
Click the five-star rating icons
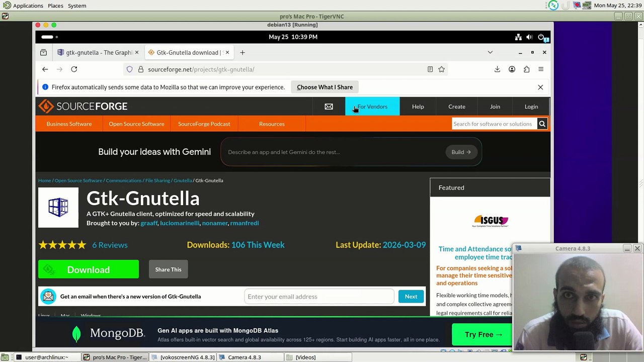pos(62,245)
